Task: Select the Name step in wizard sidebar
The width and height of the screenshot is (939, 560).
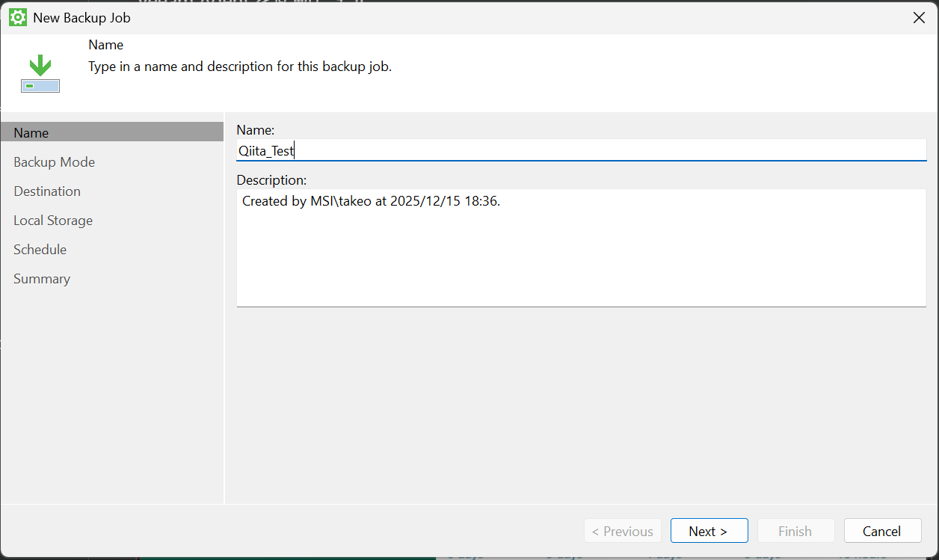Action: coord(112,132)
